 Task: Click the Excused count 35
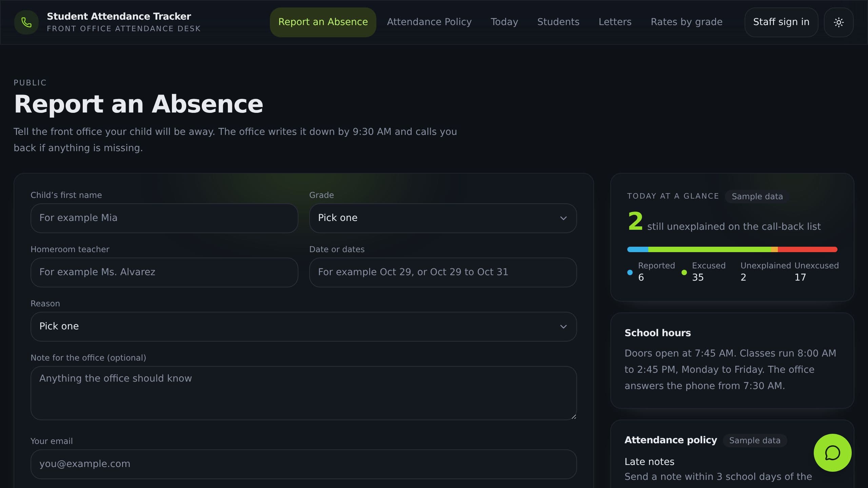[698, 278]
